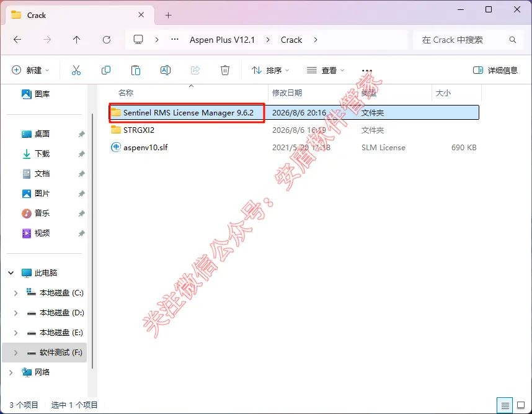Open the 排序 sort dropdown
This screenshot has width=532, height=414.
pyautogui.click(x=270, y=70)
